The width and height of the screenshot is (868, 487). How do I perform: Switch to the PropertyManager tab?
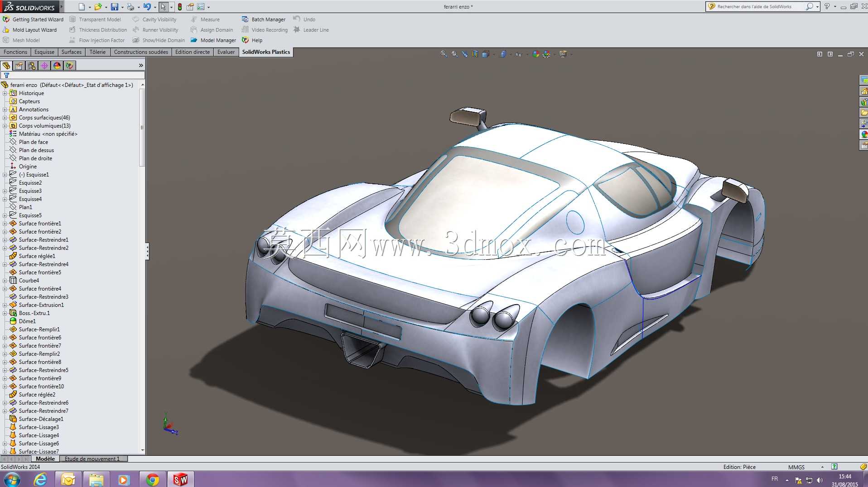(19, 66)
